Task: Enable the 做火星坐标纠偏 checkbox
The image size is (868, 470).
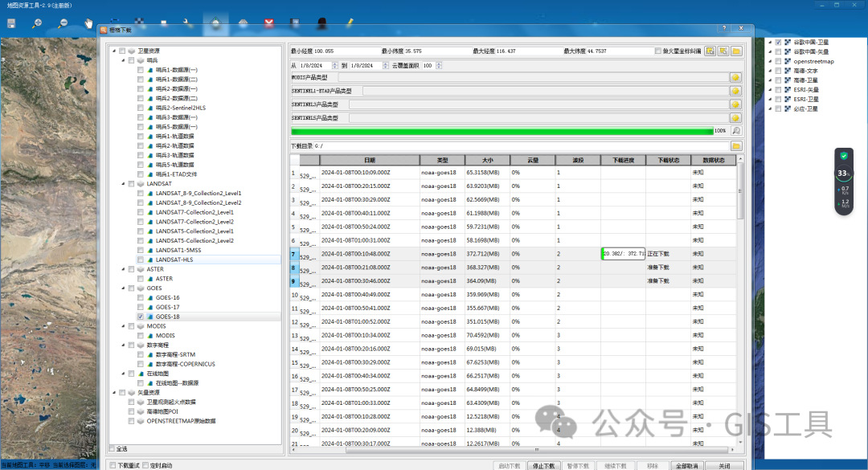Action: (658, 51)
